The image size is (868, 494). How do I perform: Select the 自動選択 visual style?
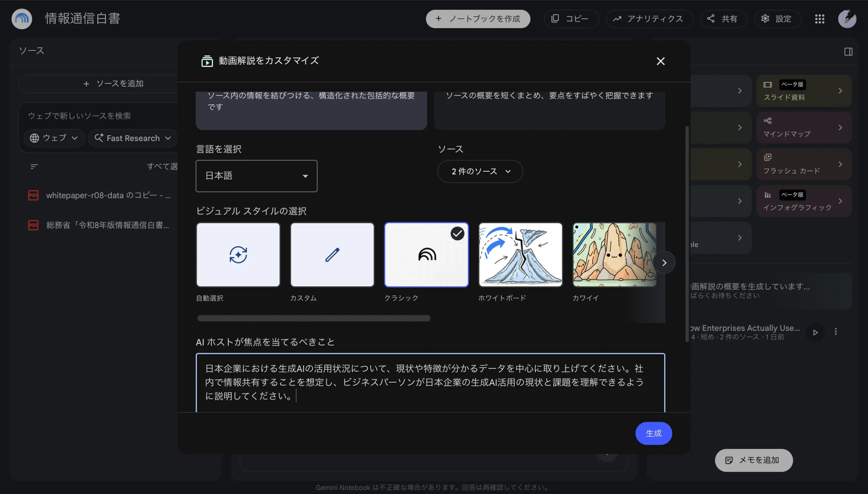click(238, 254)
